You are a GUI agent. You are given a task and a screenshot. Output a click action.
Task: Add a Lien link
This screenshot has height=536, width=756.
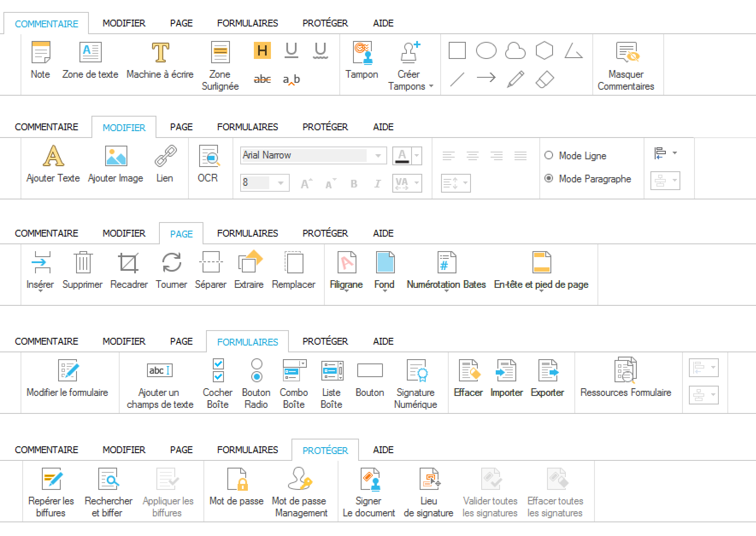(165, 164)
